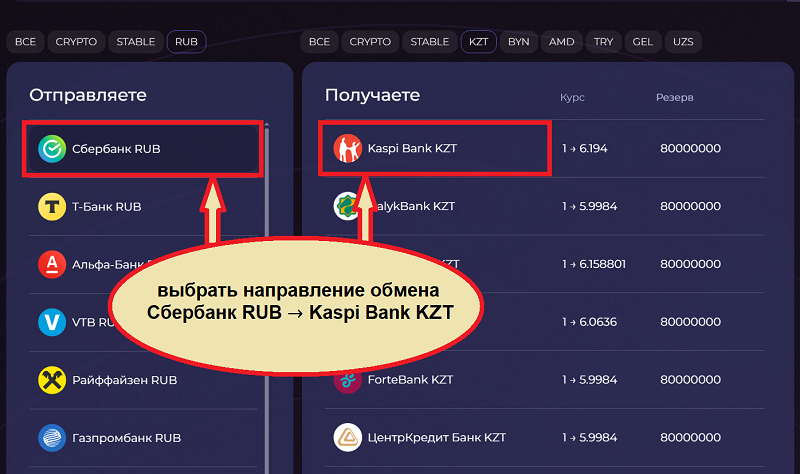Choose ЦентрКредит Банк KZT to receive
The image size is (800, 474).
coord(544,437)
